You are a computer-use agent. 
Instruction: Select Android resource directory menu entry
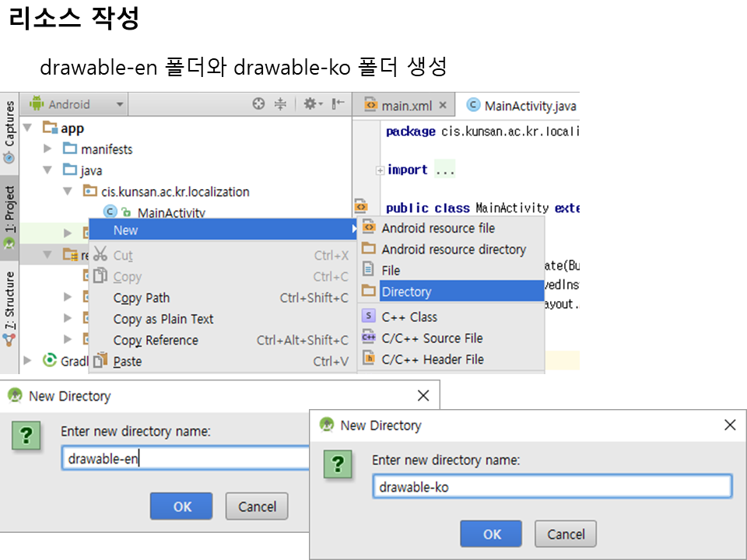pyautogui.click(x=454, y=250)
